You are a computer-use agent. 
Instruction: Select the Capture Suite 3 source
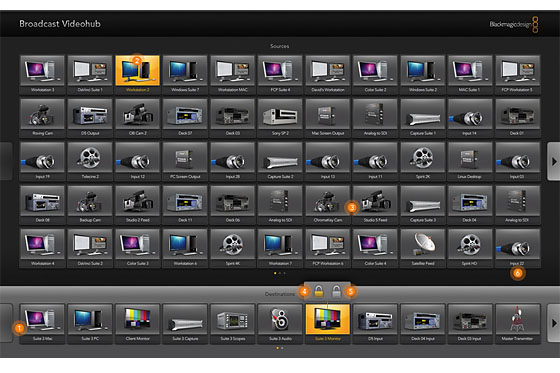422,205
